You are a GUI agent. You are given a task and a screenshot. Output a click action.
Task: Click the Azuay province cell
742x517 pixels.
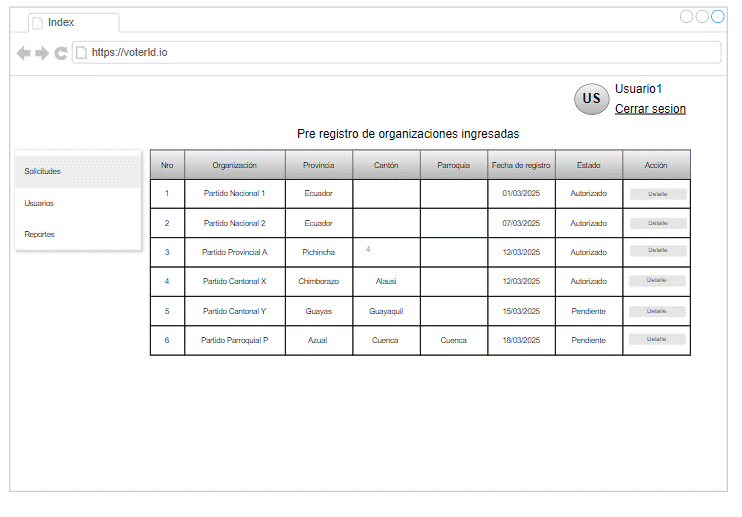click(x=319, y=341)
